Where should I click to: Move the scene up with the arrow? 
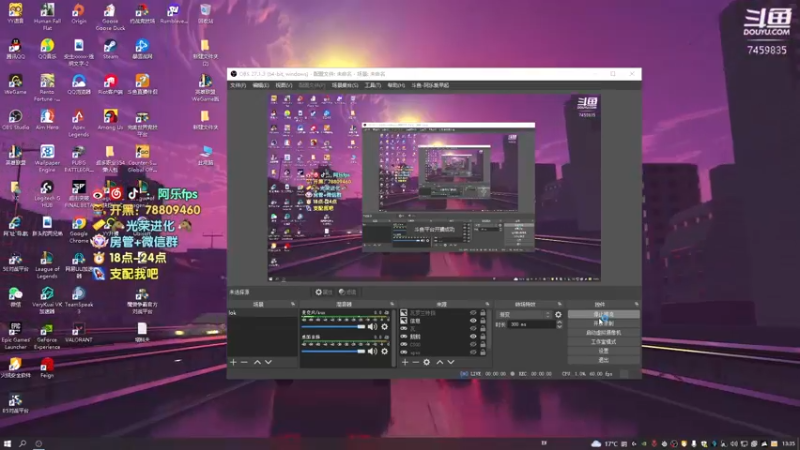click(257, 362)
